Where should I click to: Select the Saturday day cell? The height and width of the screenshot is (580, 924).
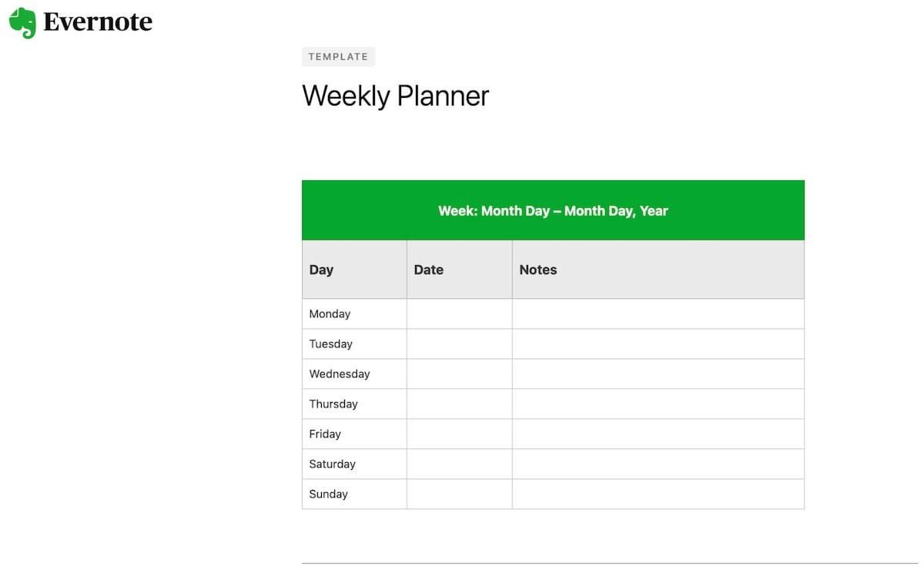[333, 464]
